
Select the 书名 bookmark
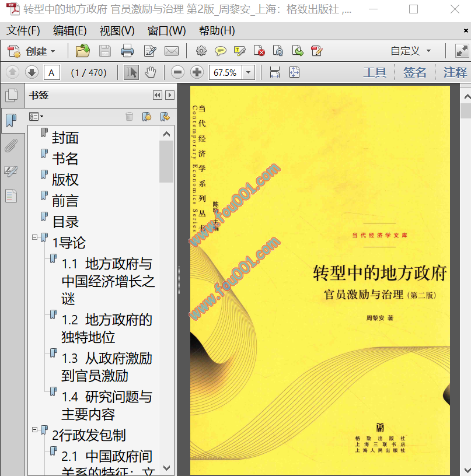[x=65, y=159]
